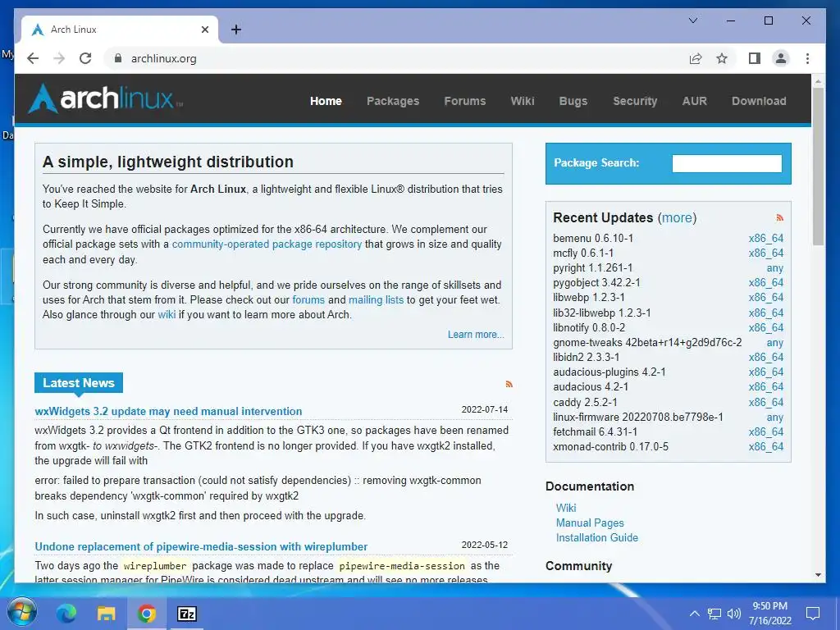Open the Bugs nav item
Screen dimensions: 840x630
pos(573,101)
